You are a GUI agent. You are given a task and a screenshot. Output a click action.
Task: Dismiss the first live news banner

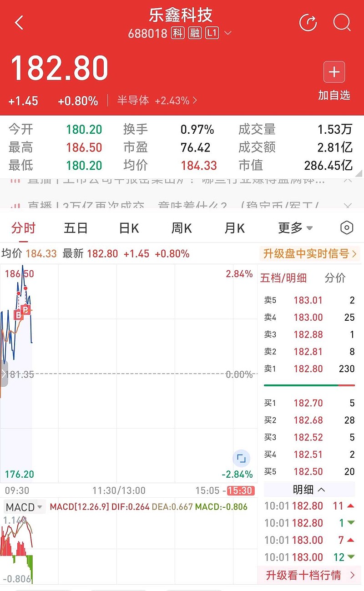coord(347,180)
